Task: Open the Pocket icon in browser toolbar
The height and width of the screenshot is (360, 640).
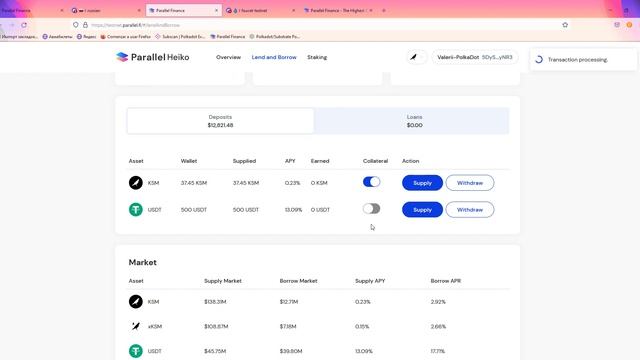Action: (x=617, y=25)
